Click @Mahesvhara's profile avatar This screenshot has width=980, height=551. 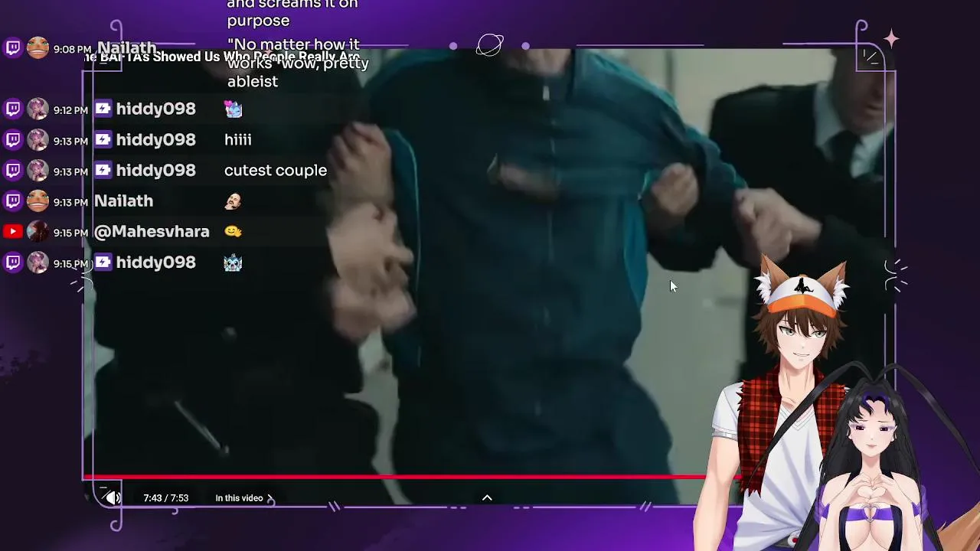coord(38,232)
